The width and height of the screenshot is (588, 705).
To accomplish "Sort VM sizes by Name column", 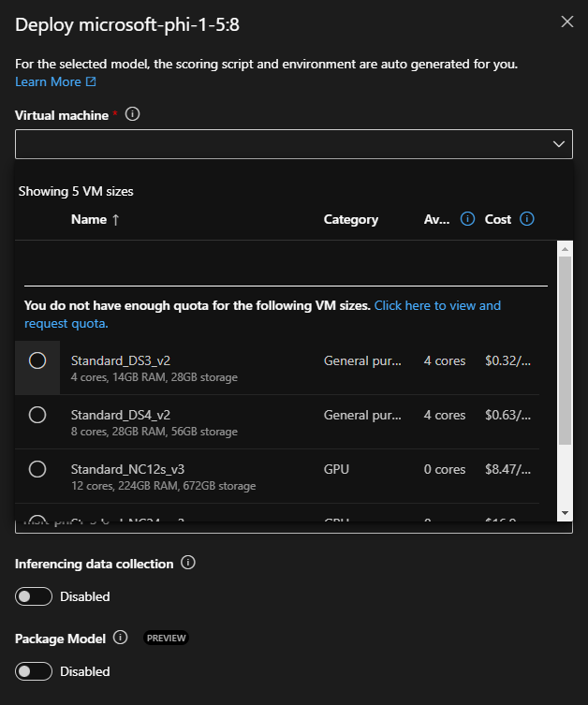I will [x=89, y=219].
